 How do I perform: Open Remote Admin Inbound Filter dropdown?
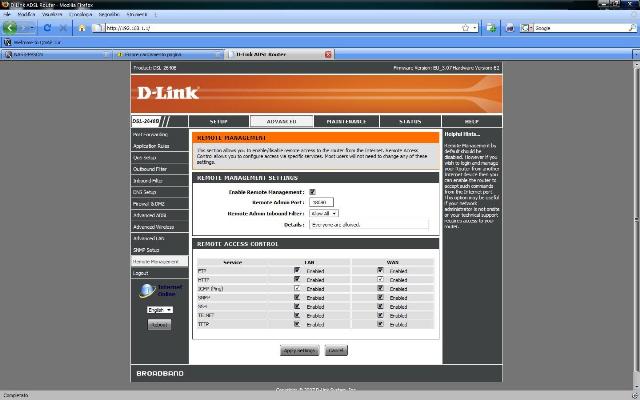point(324,213)
